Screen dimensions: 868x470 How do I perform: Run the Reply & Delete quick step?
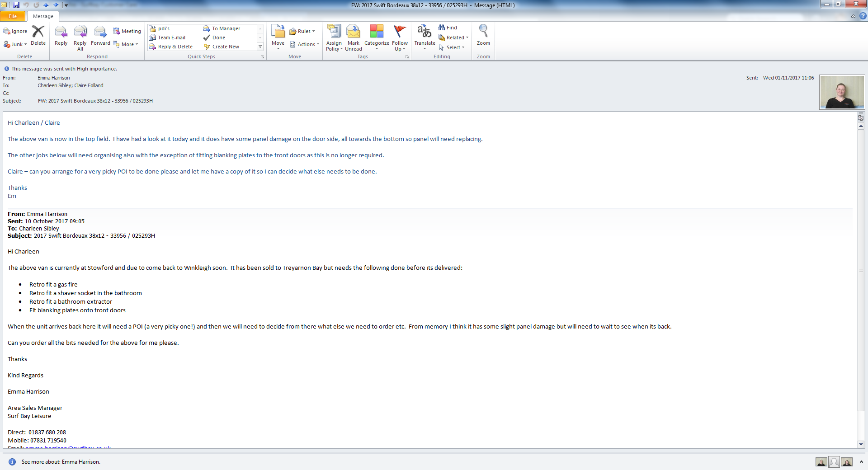(x=171, y=47)
